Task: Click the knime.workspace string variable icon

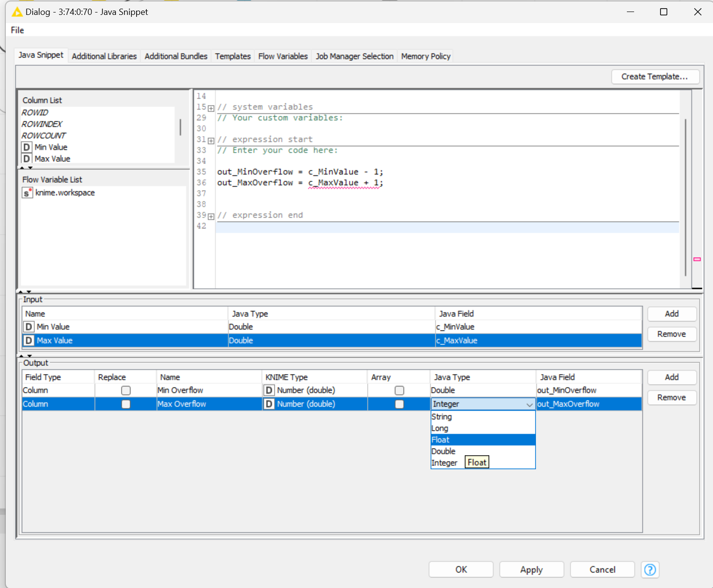Action: pos(27,193)
